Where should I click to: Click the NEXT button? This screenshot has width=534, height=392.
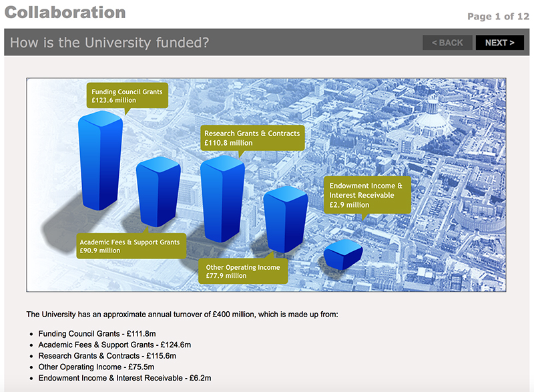click(499, 43)
